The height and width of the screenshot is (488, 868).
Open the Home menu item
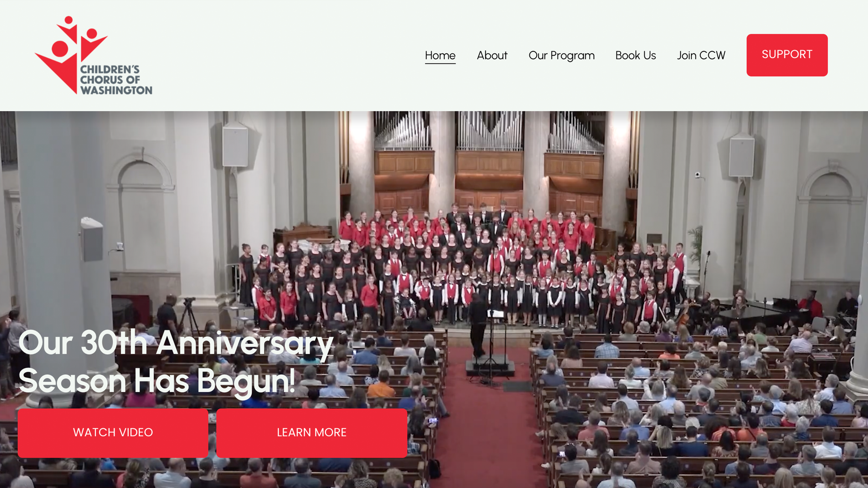coord(440,55)
